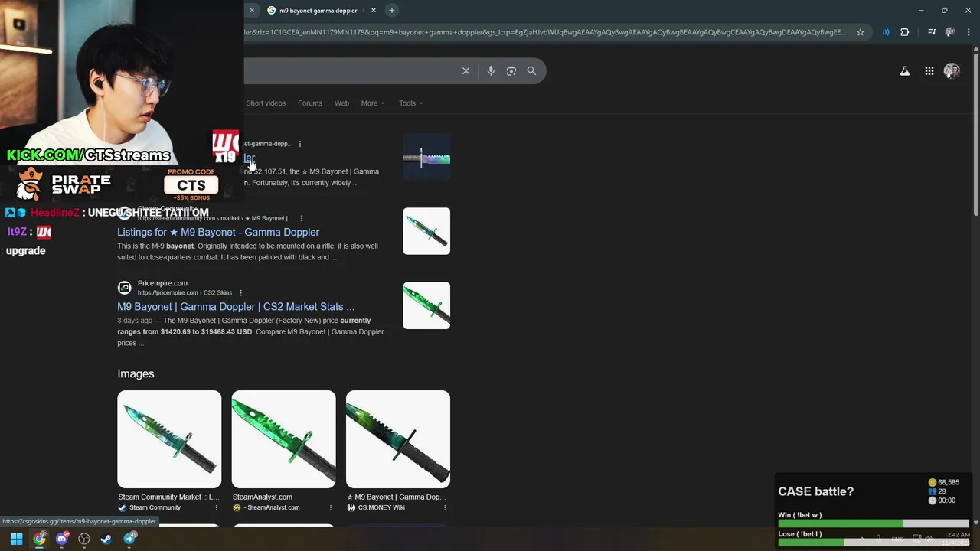Open SteamAnalyst.com image caption
The width and height of the screenshot is (980, 551).
tap(263, 497)
